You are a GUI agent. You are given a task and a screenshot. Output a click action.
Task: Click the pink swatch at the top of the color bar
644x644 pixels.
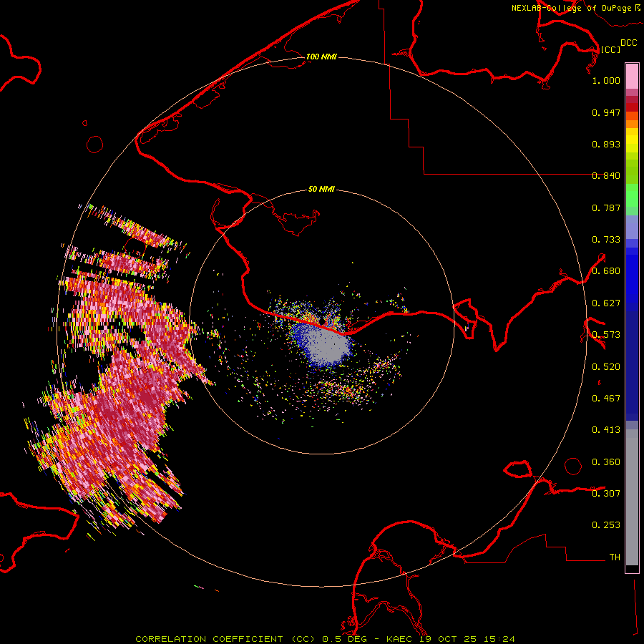[x=632, y=77]
